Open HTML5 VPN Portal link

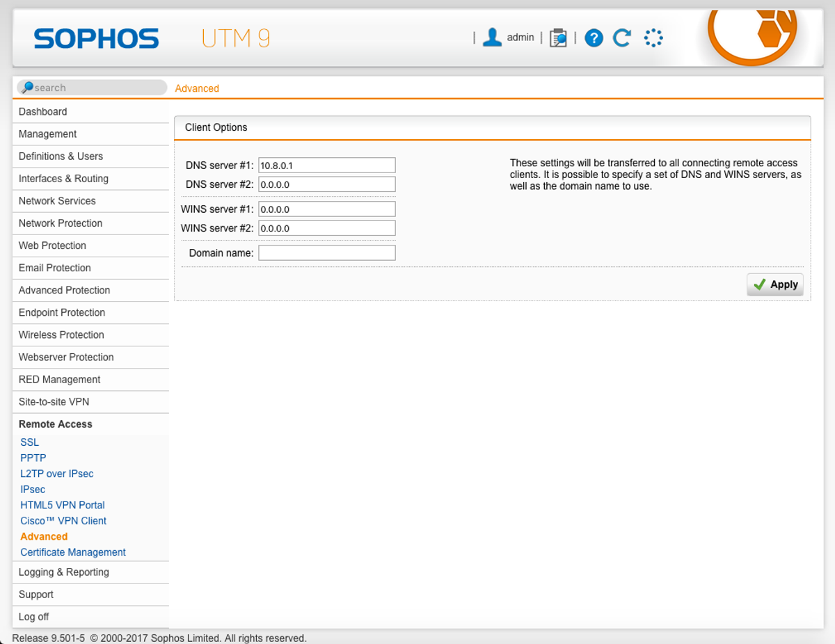(63, 505)
